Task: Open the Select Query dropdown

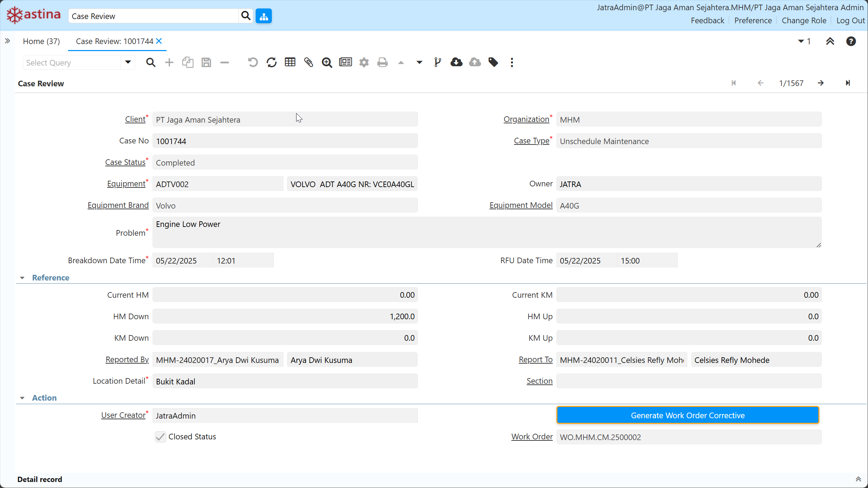Action: pyautogui.click(x=128, y=62)
